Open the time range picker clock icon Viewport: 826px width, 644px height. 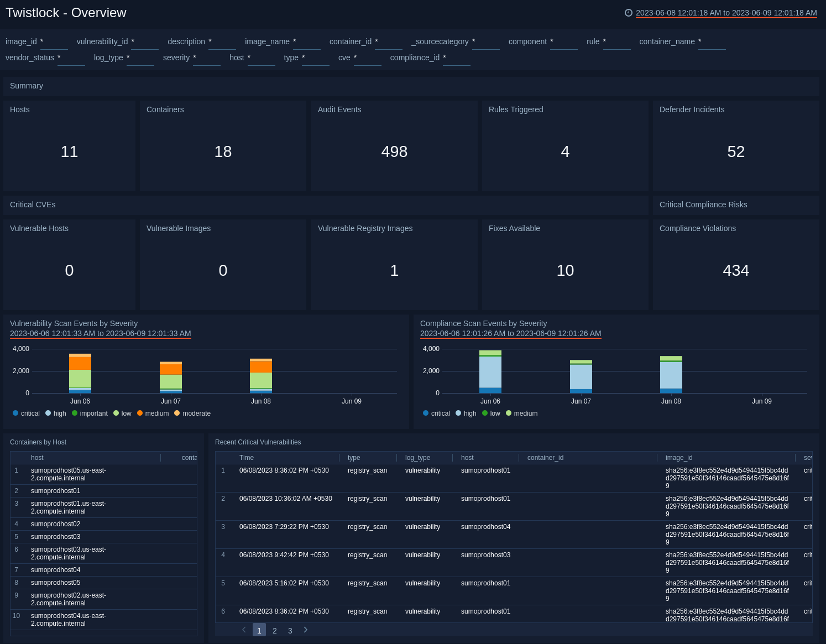coord(628,13)
